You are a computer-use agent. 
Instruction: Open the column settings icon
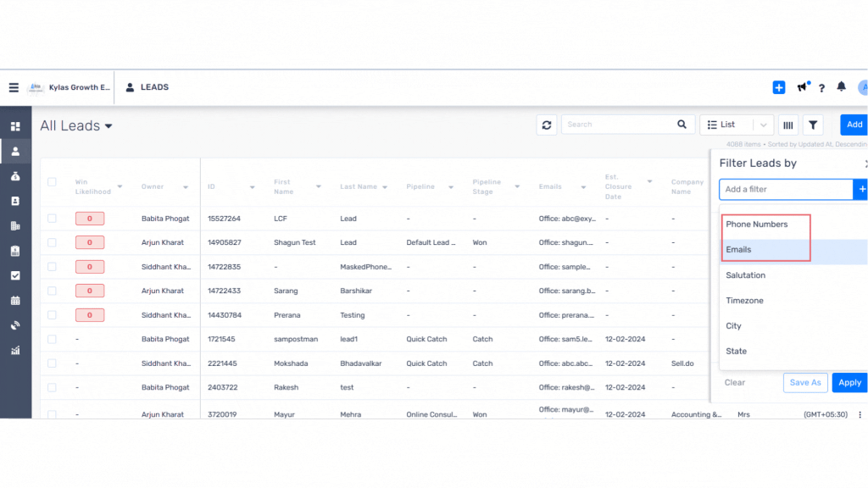788,125
